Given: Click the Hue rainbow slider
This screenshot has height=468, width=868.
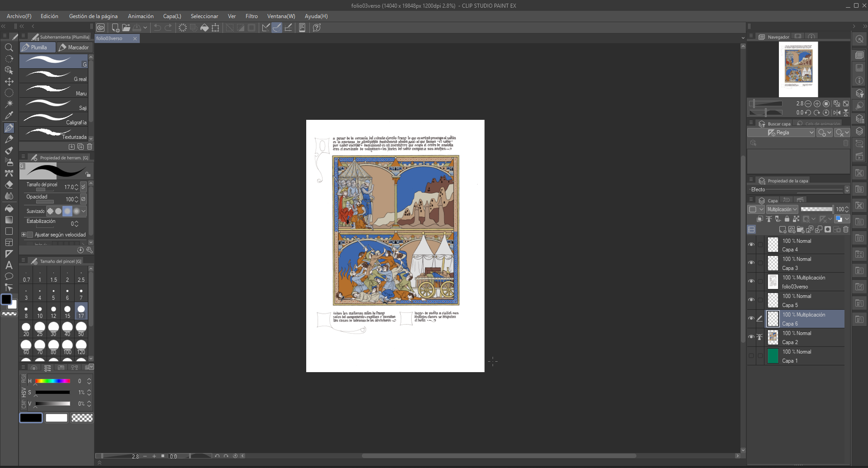Looking at the screenshot, I should point(52,381).
